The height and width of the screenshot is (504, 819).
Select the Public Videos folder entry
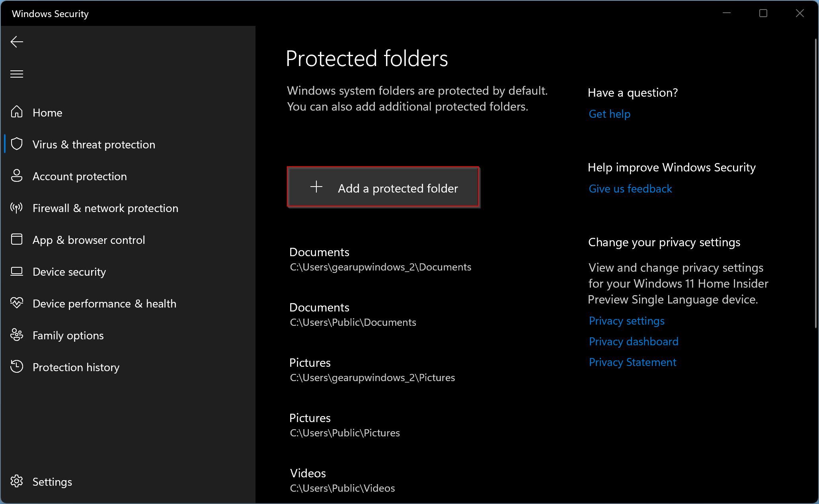click(342, 480)
